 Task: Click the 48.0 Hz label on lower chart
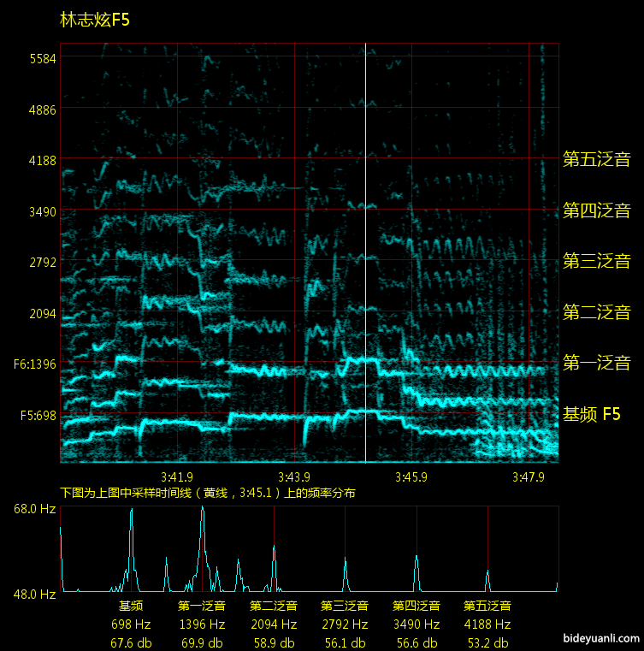(x=34, y=594)
